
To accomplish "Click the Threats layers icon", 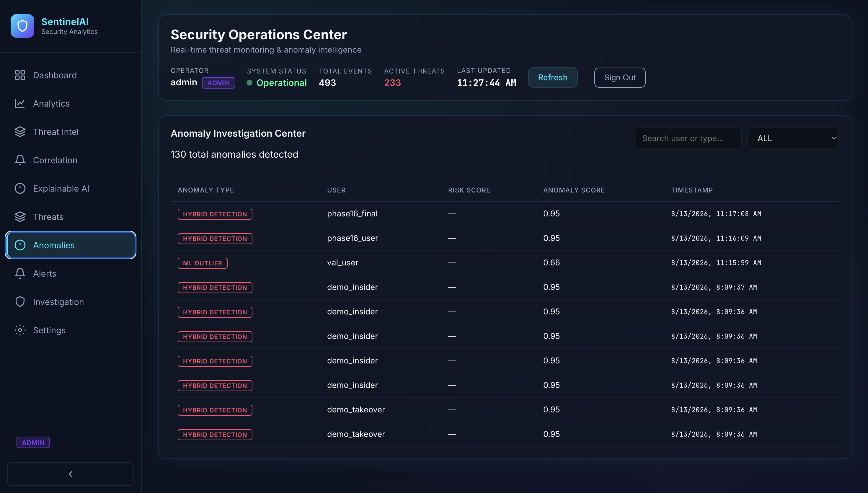I will pyautogui.click(x=20, y=217).
